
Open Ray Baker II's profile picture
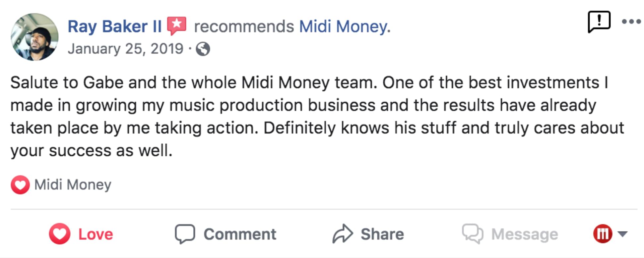tap(34, 37)
